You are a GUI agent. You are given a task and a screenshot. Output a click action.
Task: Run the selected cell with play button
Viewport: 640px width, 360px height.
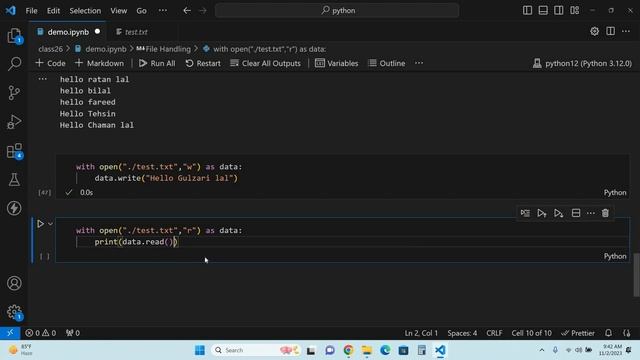pos(40,224)
